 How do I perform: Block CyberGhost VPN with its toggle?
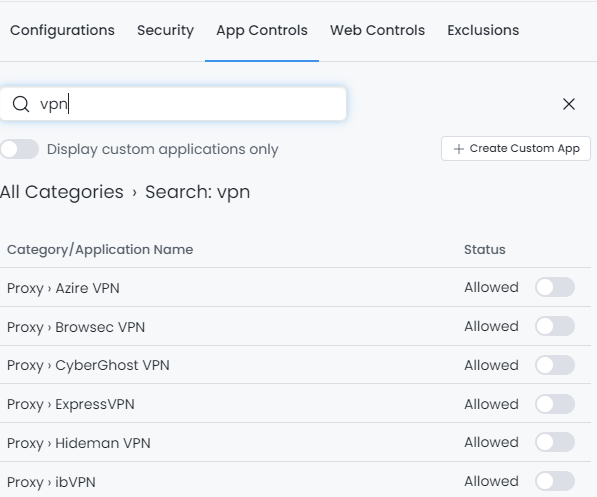[555, 365]
